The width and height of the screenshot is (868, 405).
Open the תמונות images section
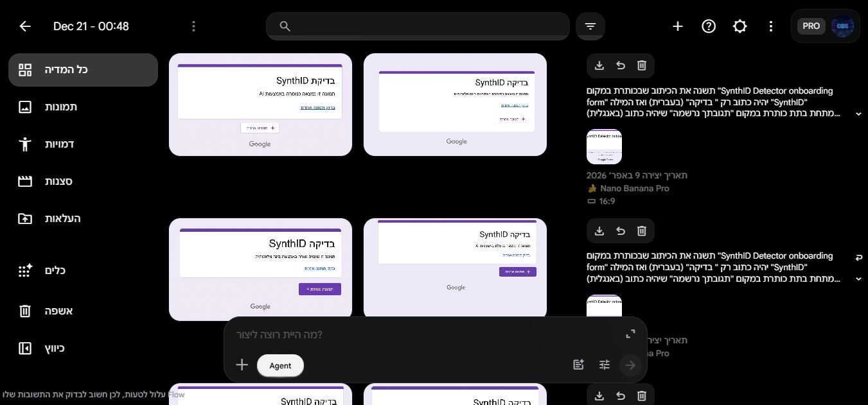[83, 107]
